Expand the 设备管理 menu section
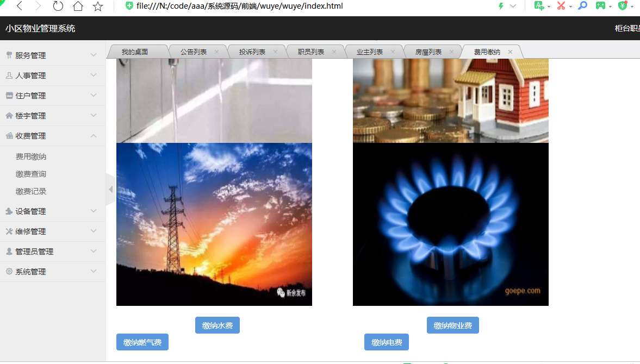The width and height of the screenshot is (640, 364). pyautogui.click(x=52, y=211)
